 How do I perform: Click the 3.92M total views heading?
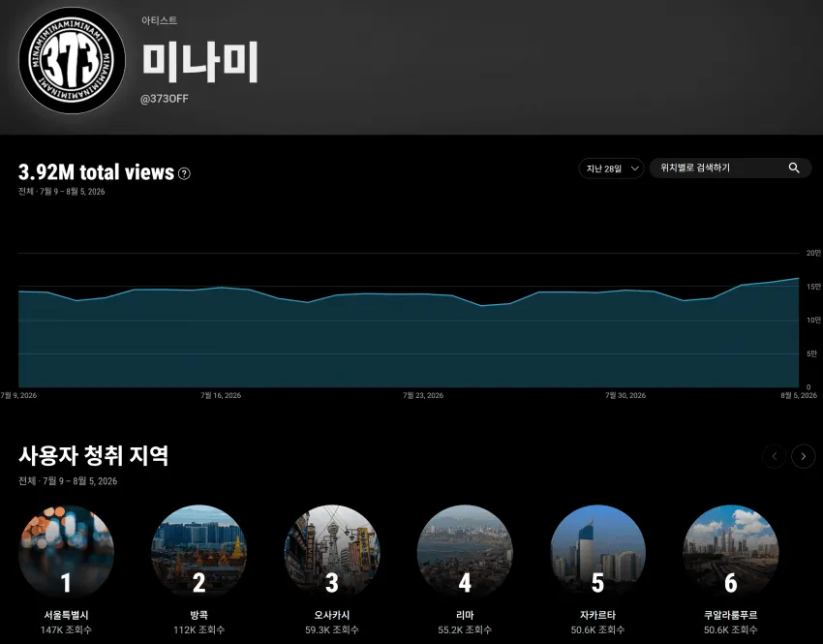pos(96,172)
